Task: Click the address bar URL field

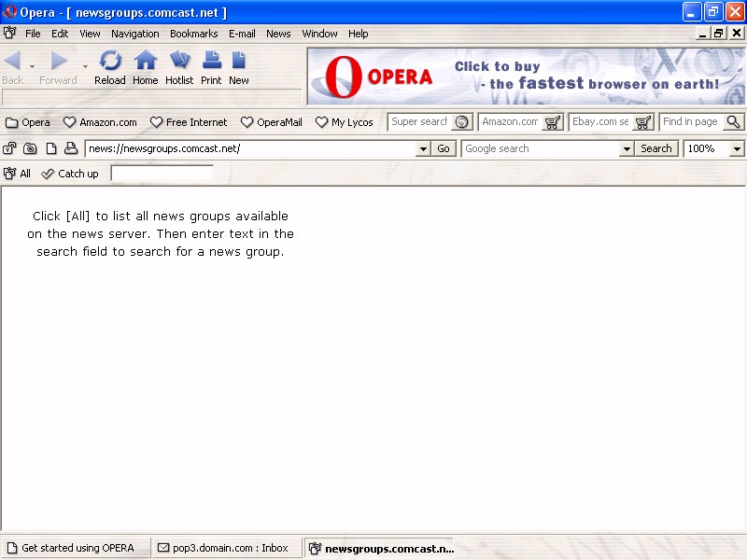Action: pos(251,148)
